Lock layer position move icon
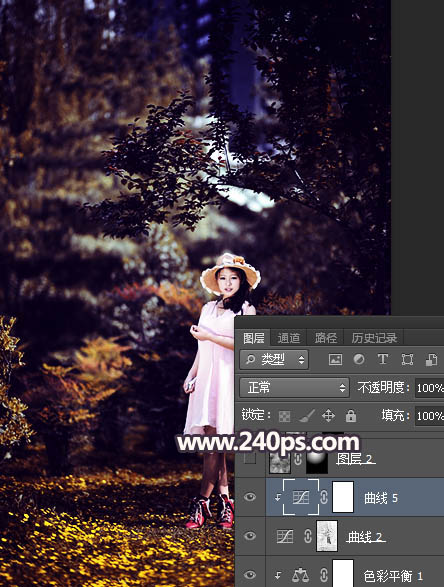Viewport: 444px width, 587px height. pos(328,416)
